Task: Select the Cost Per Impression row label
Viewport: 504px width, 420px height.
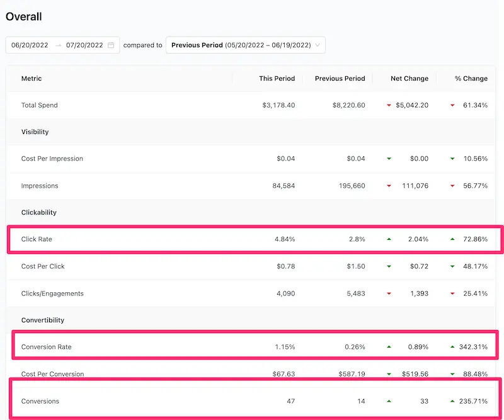Action: coord(52,159)
